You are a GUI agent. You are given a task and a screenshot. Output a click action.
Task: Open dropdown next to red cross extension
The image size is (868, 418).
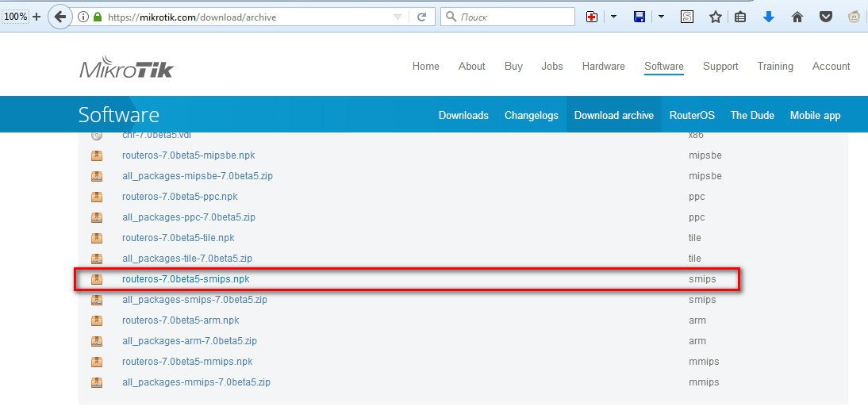[613, 17]
